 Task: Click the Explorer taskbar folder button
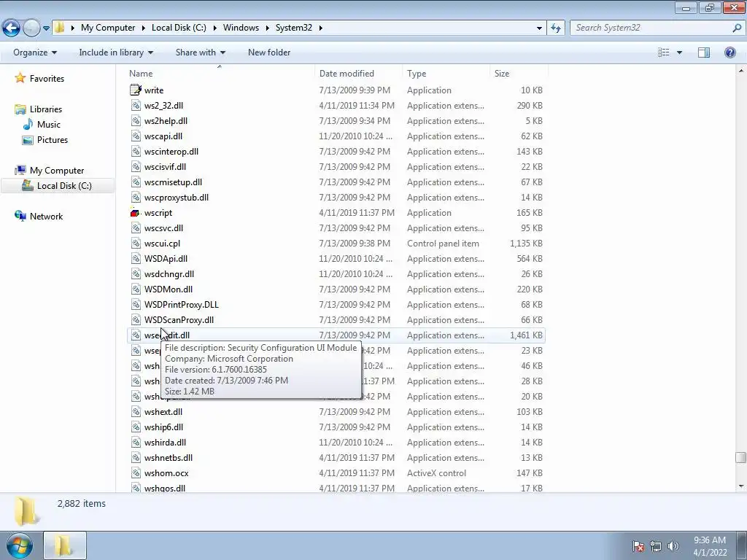click(65, 545)
